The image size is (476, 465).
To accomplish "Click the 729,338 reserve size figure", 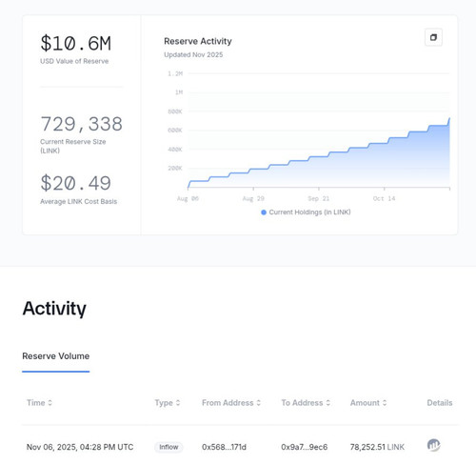I will click(82, 124).
